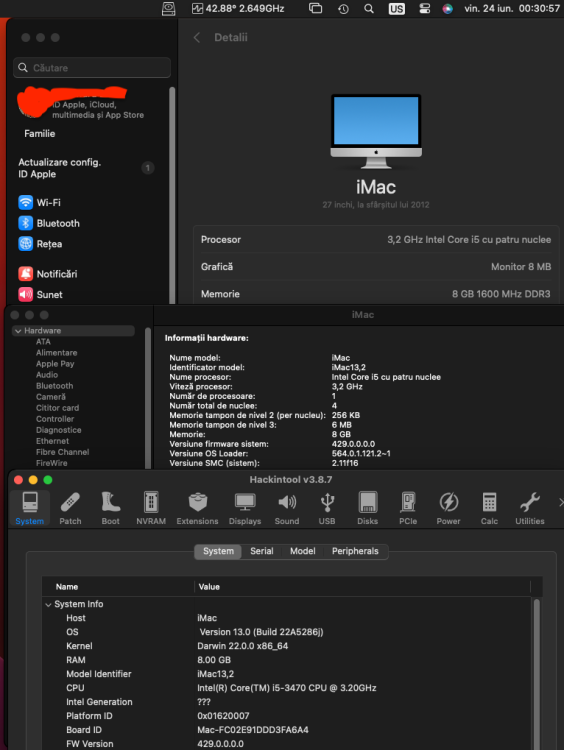Open Siri from the menu bar
This screenshot has height=750, width=564.
click(x=447, y=9)
